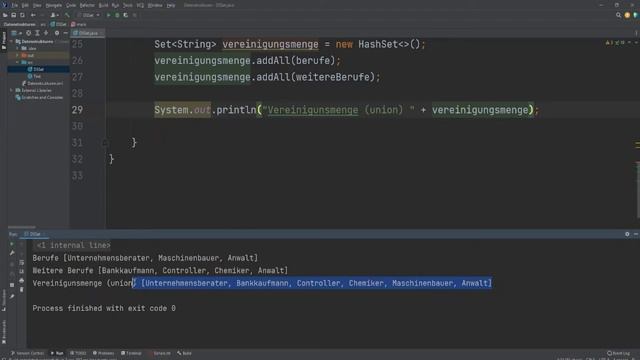The width and height of the screenshot is (640, 360).
Task: Open the Tools menu
Action: (x=128, y=5)
